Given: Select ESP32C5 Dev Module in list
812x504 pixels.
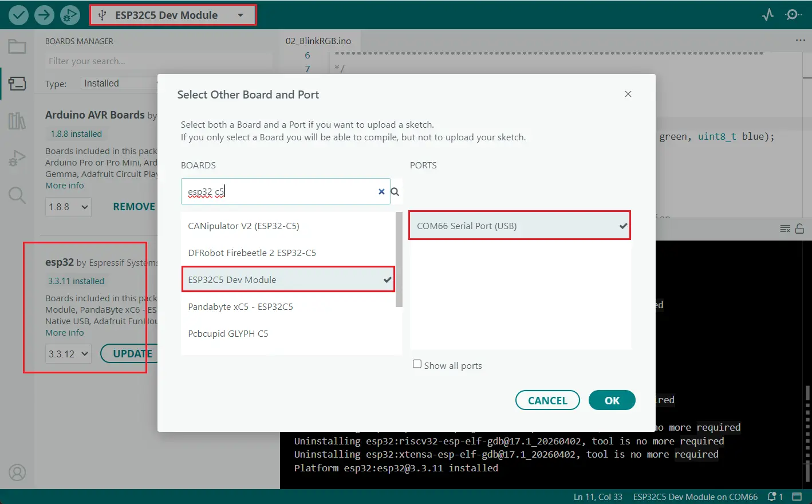Looking at the screenshot, I should click(289, 279).
